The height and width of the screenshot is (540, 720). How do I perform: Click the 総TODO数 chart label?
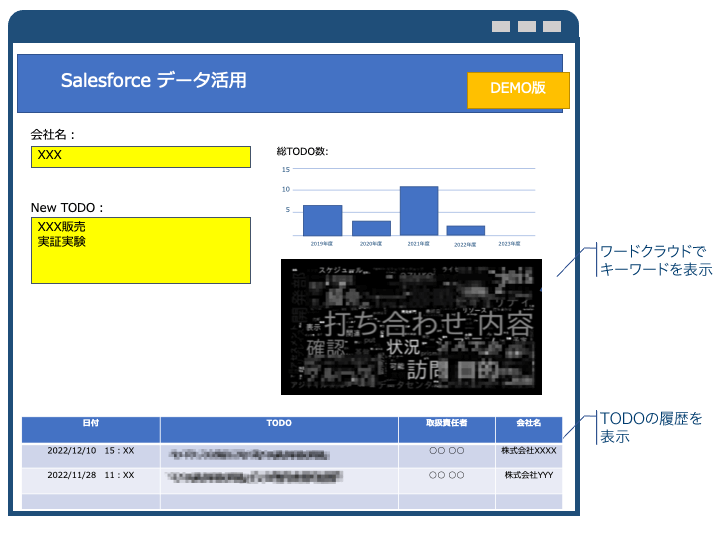coord(302,152)
